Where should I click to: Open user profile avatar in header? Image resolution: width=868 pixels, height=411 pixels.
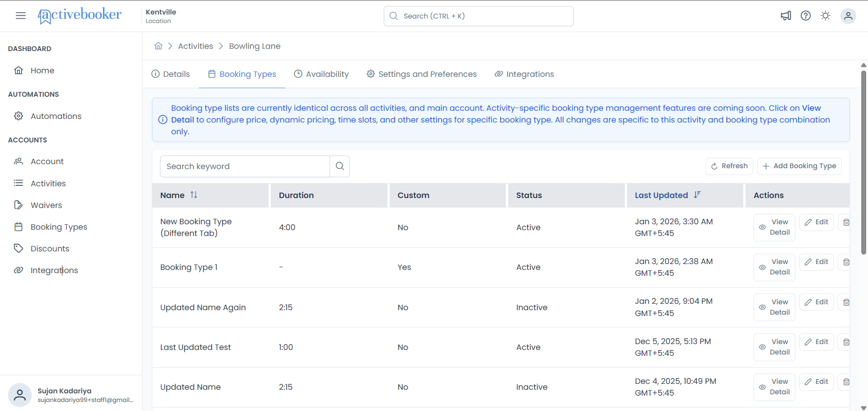(x=848, y=16)
